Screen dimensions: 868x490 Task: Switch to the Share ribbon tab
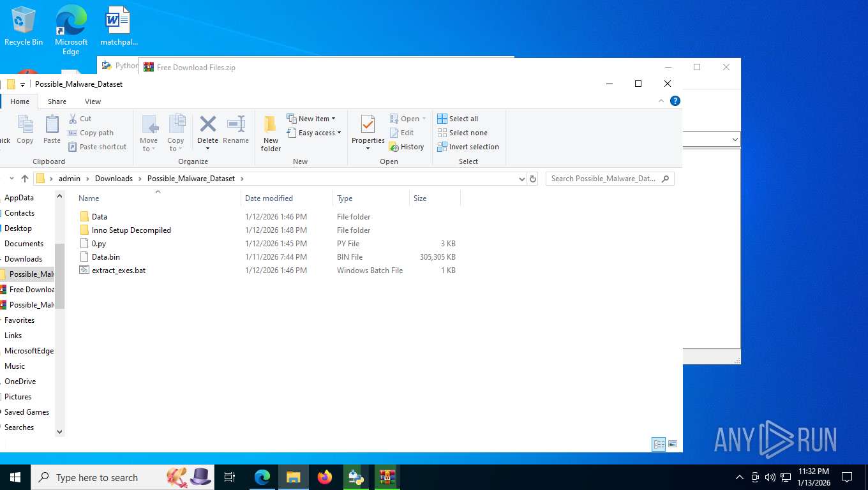pyautogui.click(x=57, y=101)
